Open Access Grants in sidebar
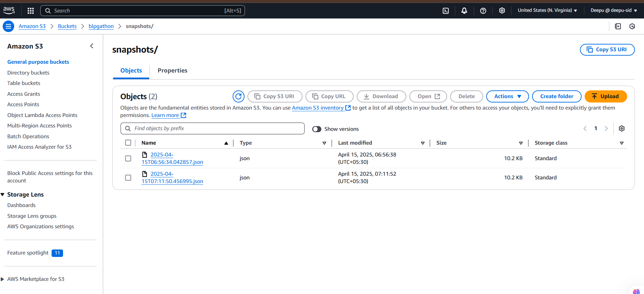644x294 pixels. [24, 94]
